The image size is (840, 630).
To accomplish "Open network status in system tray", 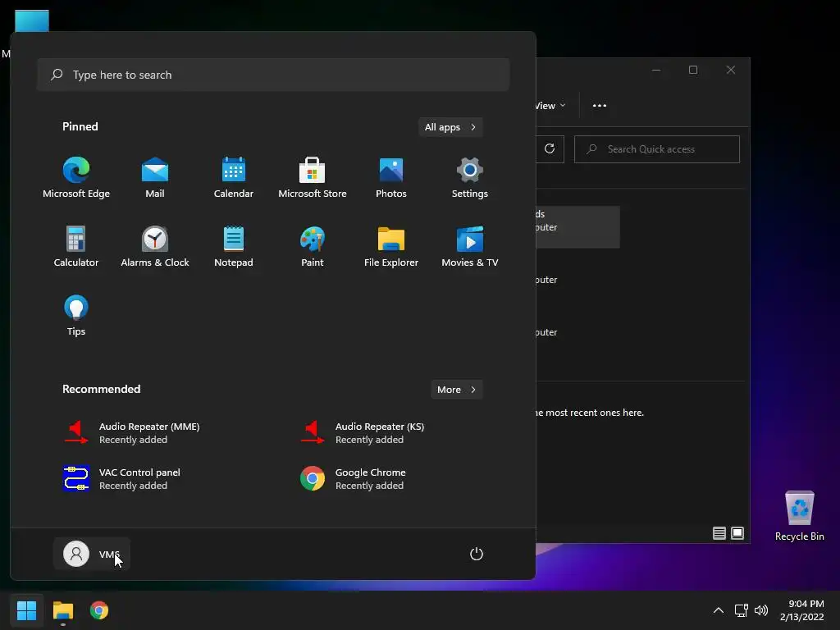I will click(x=741, y=610).
